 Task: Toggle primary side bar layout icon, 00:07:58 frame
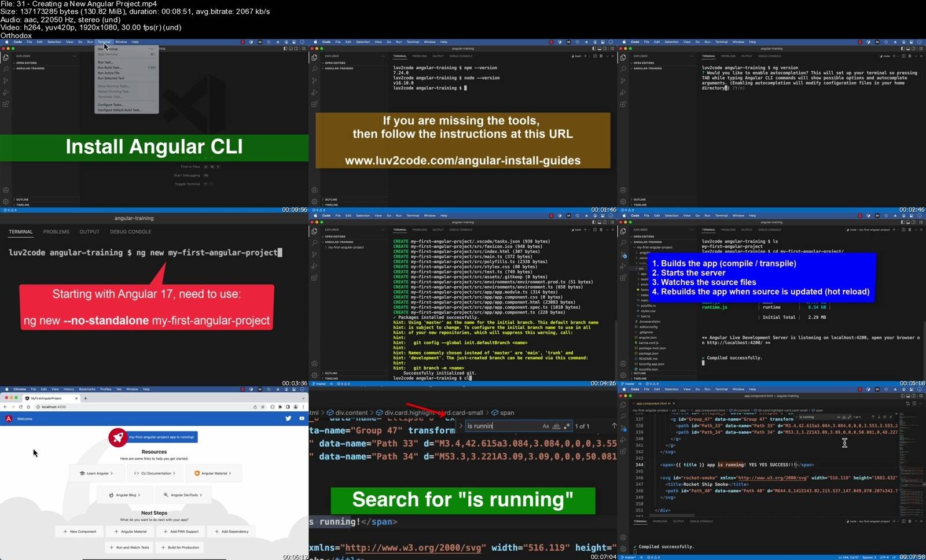[903, 396]
